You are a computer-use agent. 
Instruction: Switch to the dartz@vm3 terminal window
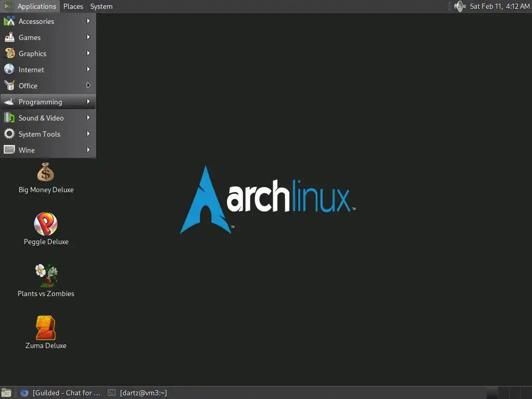[x=137, y=393]
